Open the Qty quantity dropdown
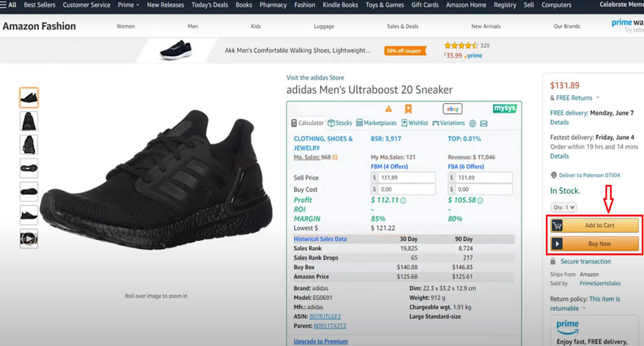Viewport: 644px width, 346px height. pos(563,207)
